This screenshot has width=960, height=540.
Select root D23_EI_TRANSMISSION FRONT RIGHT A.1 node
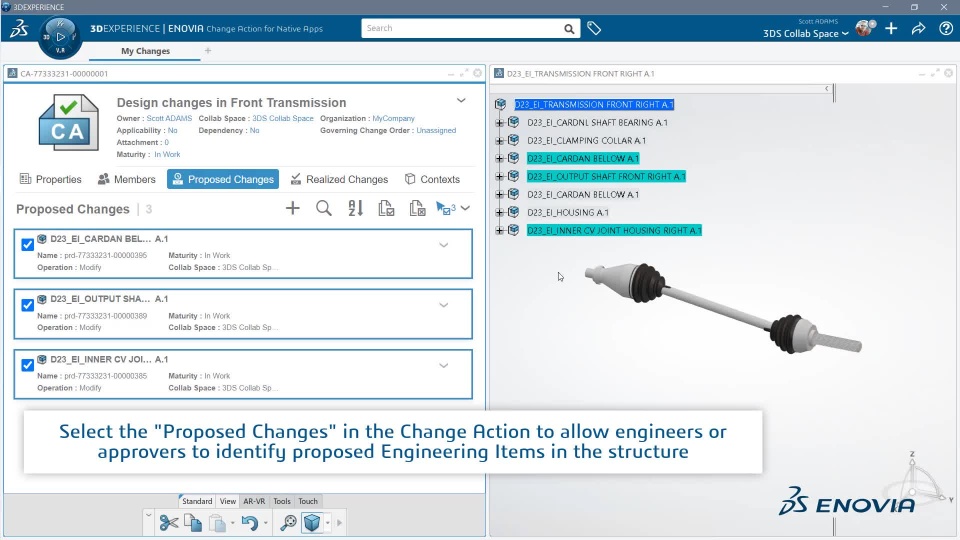[x=594, y=105]
